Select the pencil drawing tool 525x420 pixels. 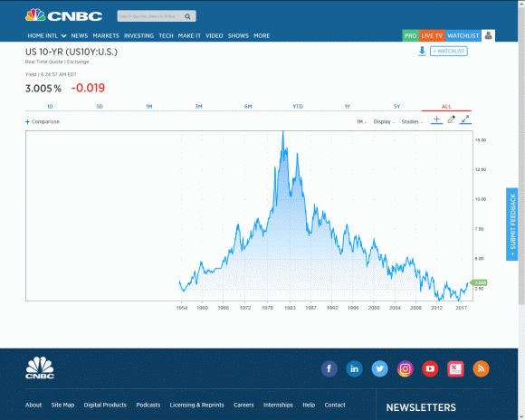pos(451,119)
